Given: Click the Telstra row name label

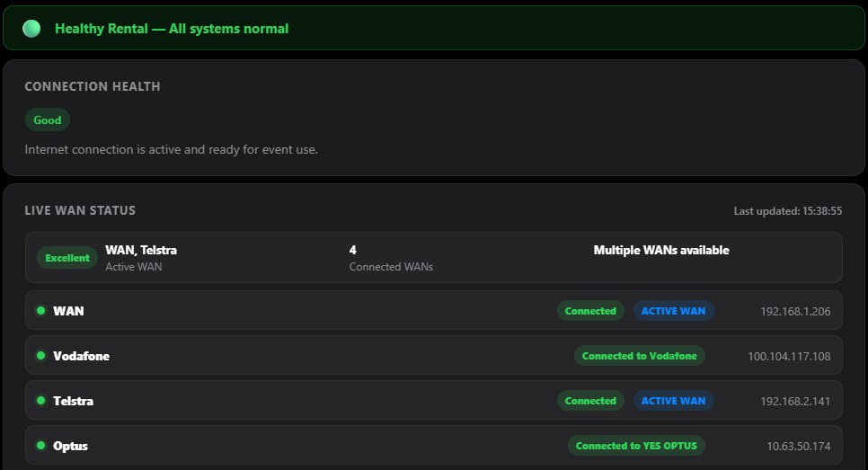Looking at the screenshot, I should click(x=73, y=401).
